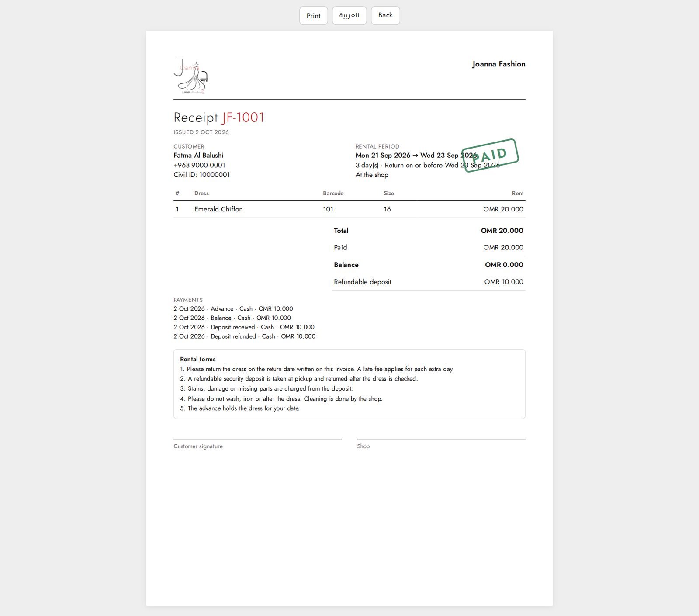Click the Print button
Screen dimensions: 699x616
(x=313, y=16)
